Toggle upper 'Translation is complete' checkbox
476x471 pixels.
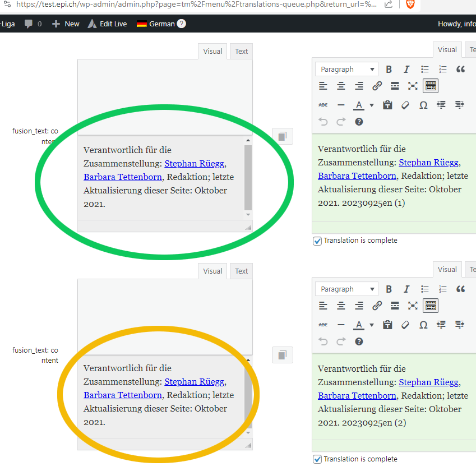(317, 241)
